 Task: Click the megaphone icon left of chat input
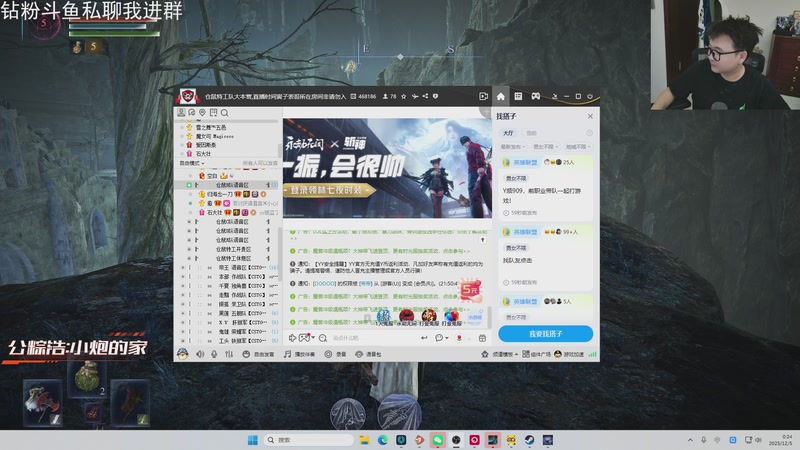tap(292, 338)
